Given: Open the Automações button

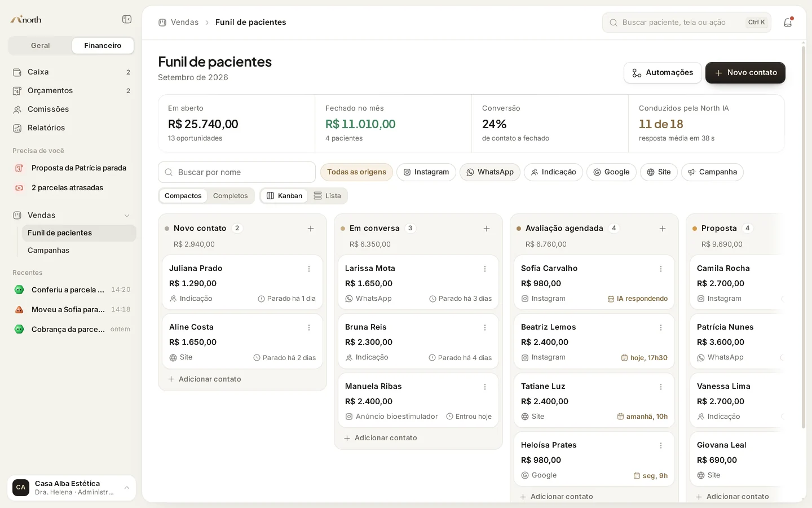Looking at the screenshot, I should (663, 73).
